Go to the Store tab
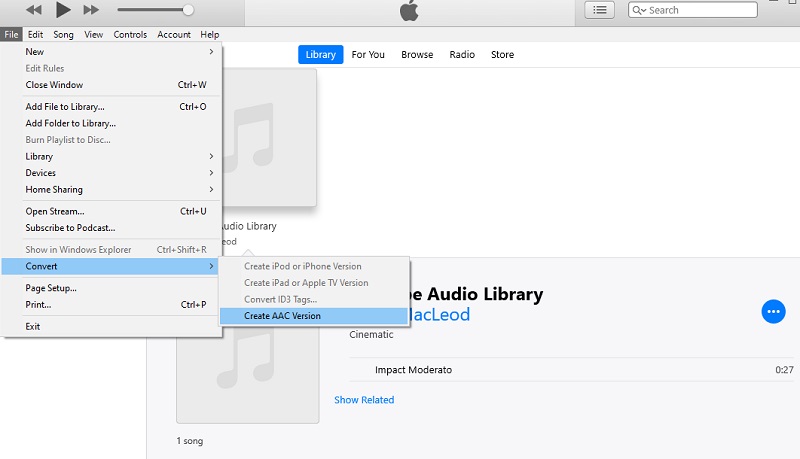Screen dimensions: 800x459 pyautogui.click(x=502, y=55)
